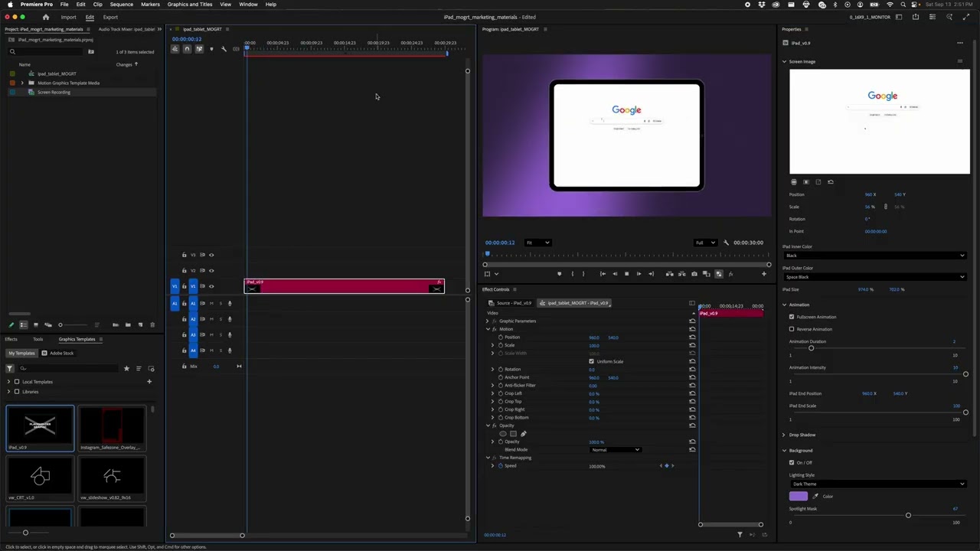Toggle V3 track output eye
The width and height of the screenshot is (980, 551).
[211, 255]
